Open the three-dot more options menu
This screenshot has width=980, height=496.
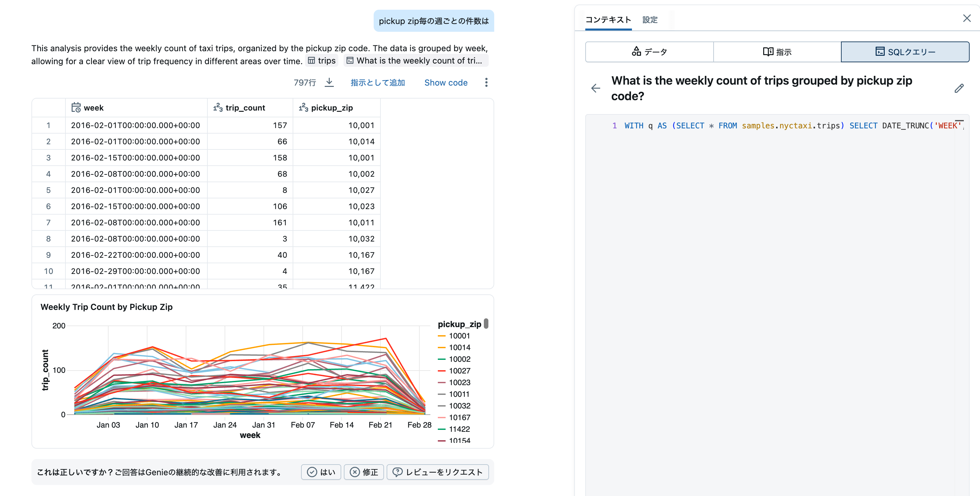(x=486, y=82)
